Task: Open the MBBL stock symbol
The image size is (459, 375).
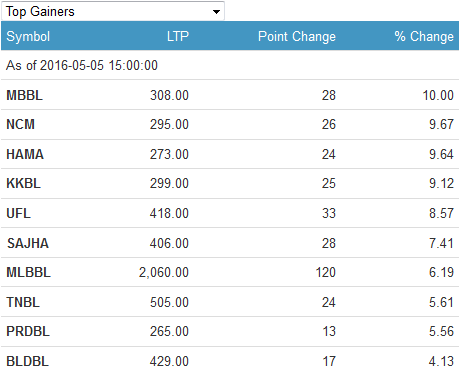Action: (25, 95)
